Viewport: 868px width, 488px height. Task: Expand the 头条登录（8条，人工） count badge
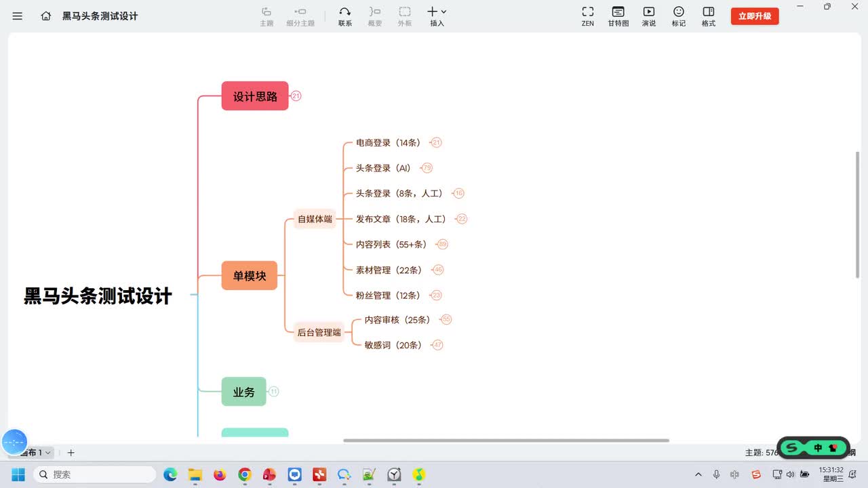coord(459,194)
